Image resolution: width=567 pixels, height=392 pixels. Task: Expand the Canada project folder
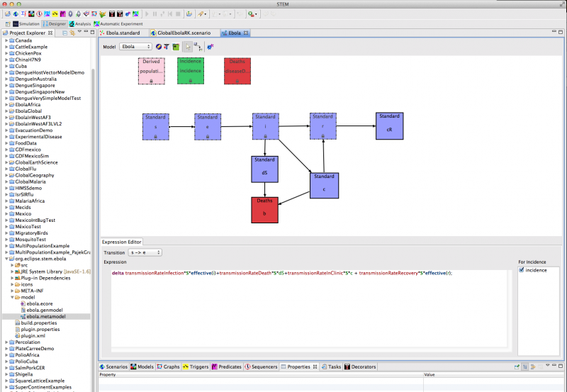point(6,40)
